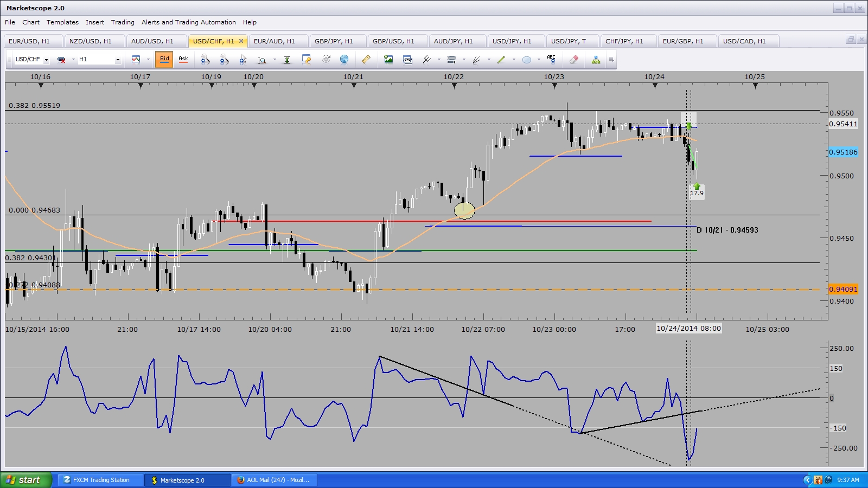Click the zoom in magnifier icon
This screenshot has height=488, width=868.
[205, 60]
